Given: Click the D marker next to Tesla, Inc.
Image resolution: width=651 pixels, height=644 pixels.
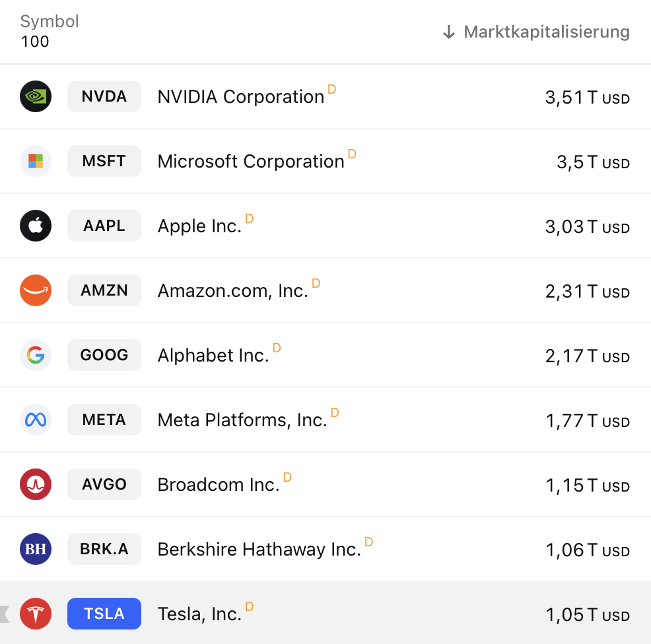Looking at the screenshot, I should point(249,606).
